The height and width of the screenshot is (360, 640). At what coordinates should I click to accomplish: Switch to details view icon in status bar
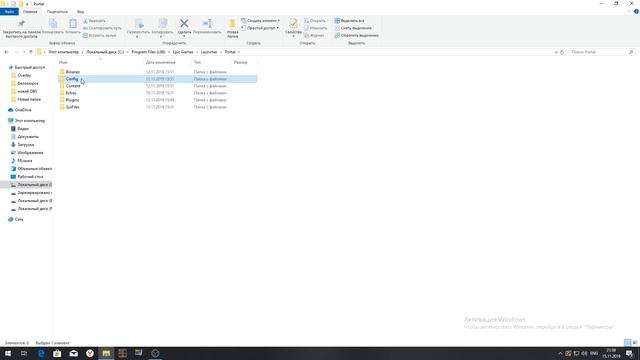(628, 342)
